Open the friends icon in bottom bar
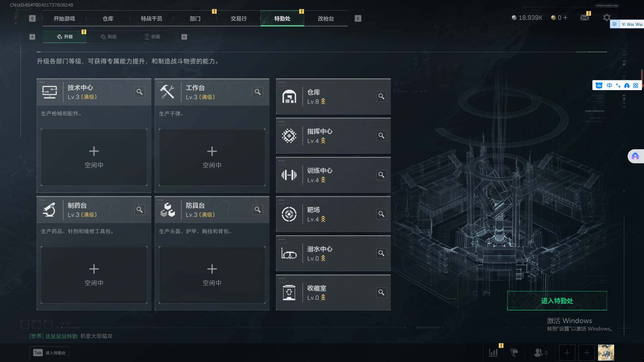This screenshot has width=644, height=362. [x=538, y=353]
